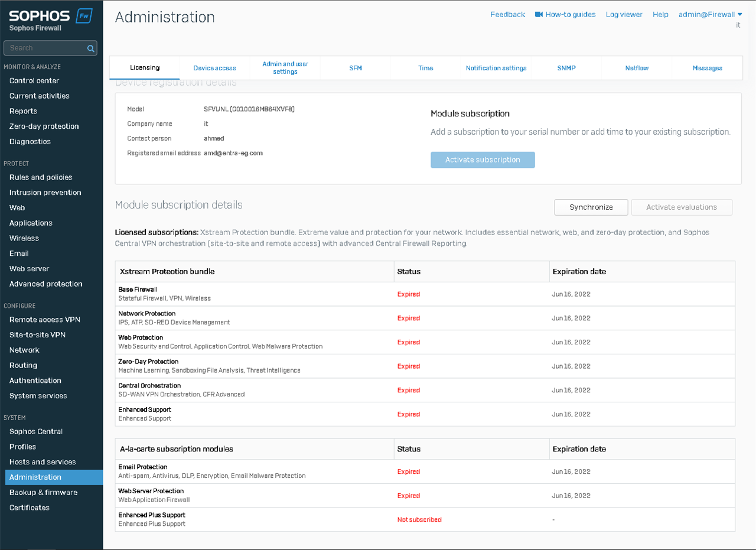Viewport: 756px width, 550px height.
Task: Click the Base Firewall row name
Action: click(138, 289)
